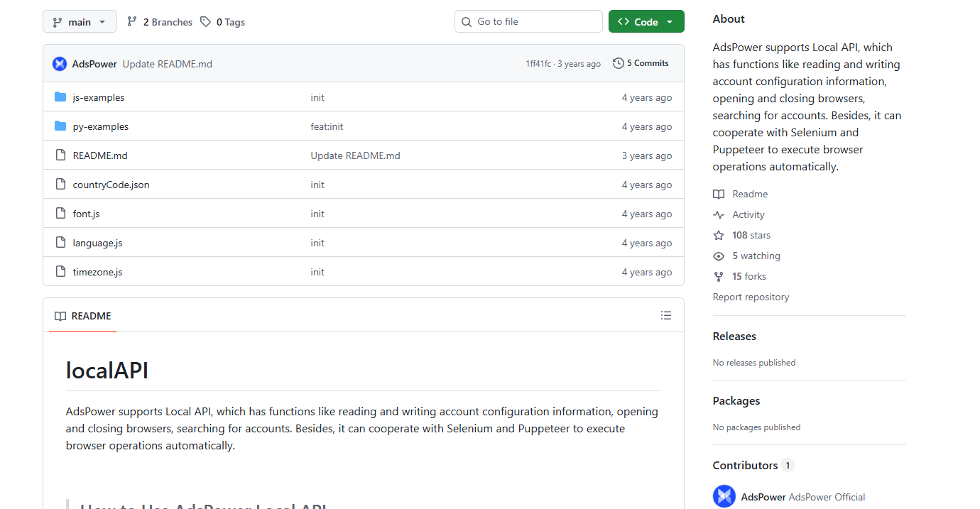This screenshot has height=509, width=980.
Task: Click the commits history clock icon
Action: coord(619,63)
